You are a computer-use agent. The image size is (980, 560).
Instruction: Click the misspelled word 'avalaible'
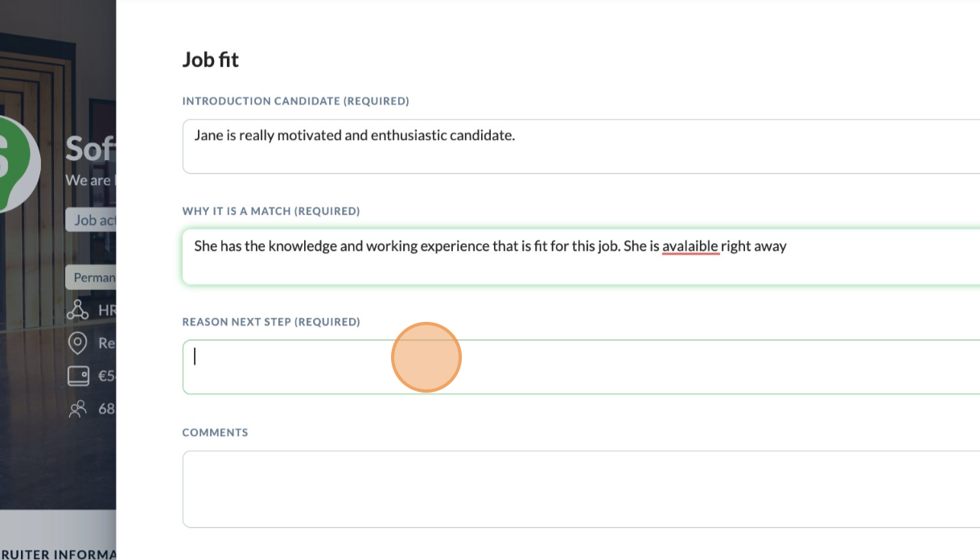(690, 246)
